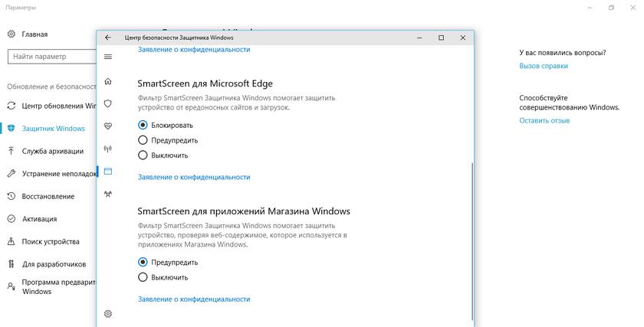The width and height of the screenshot is (644, 327).
Task: Open the hamburger menu in Defender Security Center
Action: coord(107,57)
